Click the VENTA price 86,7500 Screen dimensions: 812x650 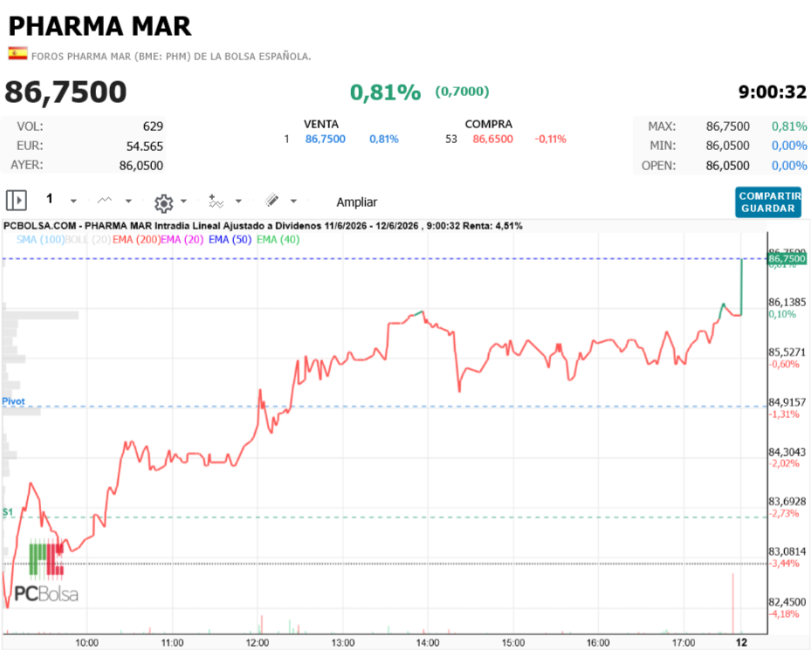click(325, 140)
